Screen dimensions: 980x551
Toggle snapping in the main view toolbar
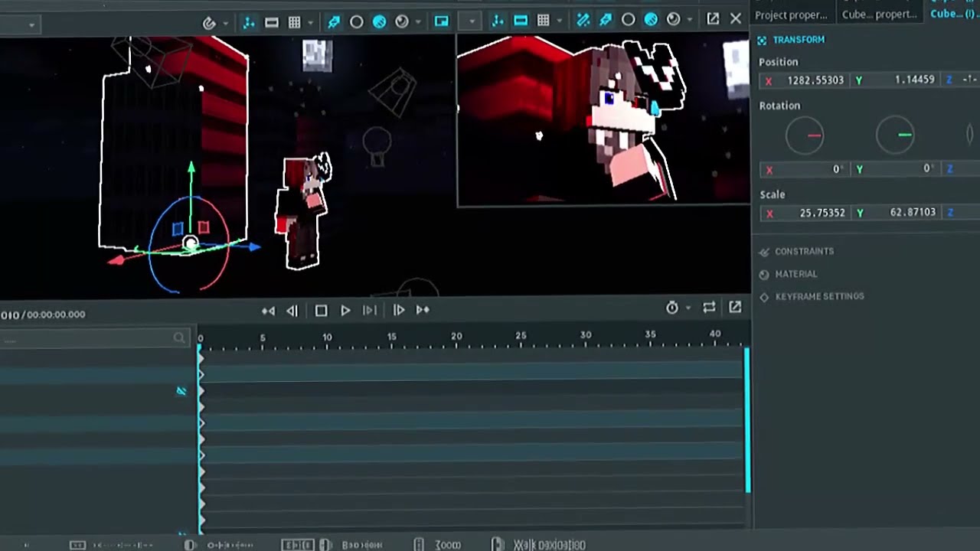[x=209, y=23]
